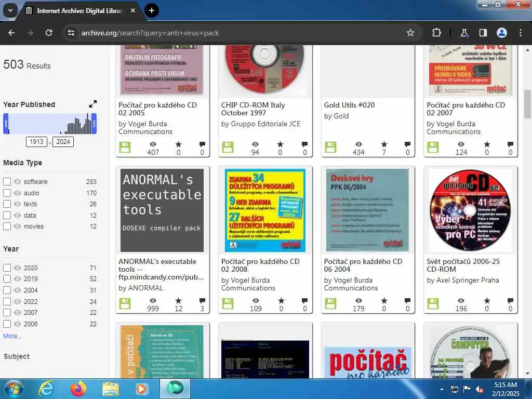Hide audio results with eye toggle
532x399 pixels.
17,193
